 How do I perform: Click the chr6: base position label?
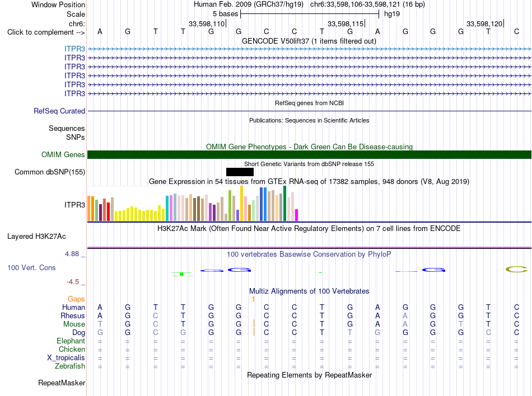pos(77,23)
